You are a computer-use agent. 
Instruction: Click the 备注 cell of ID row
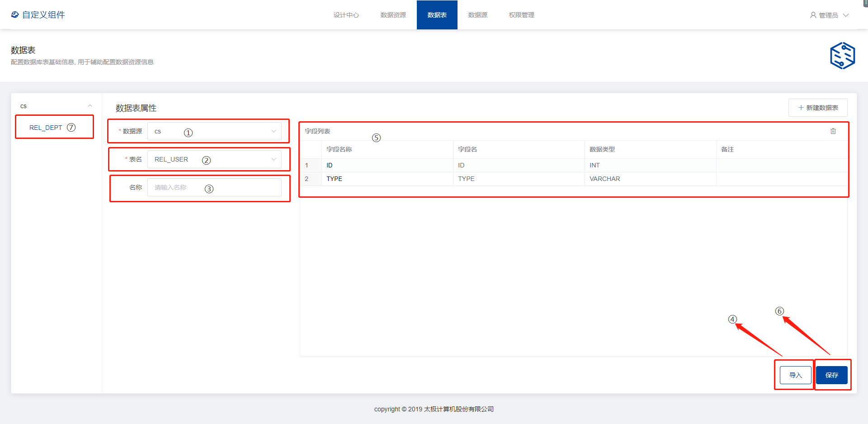tap(782, 165)
